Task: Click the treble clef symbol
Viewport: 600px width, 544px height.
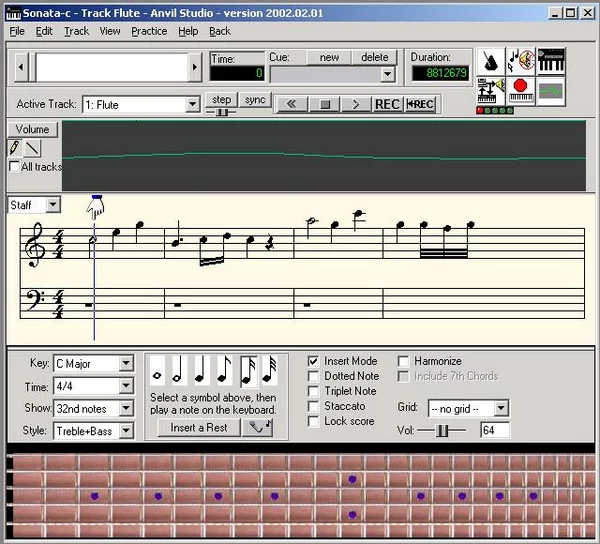Action: [x=35, y=245]
